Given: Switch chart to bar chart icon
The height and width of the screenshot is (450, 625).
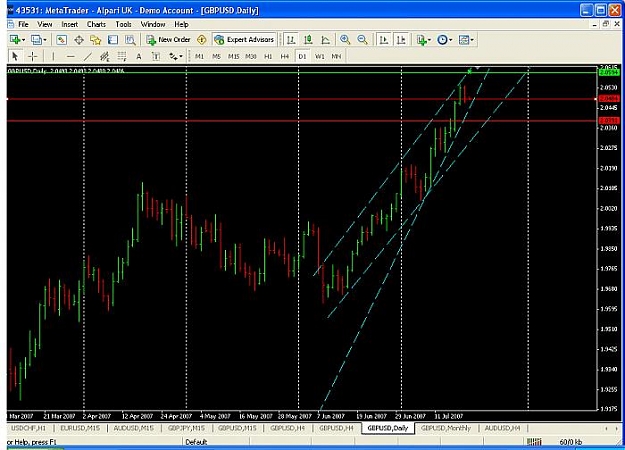Looking at the screenshot, I should (x=291, y=40).
